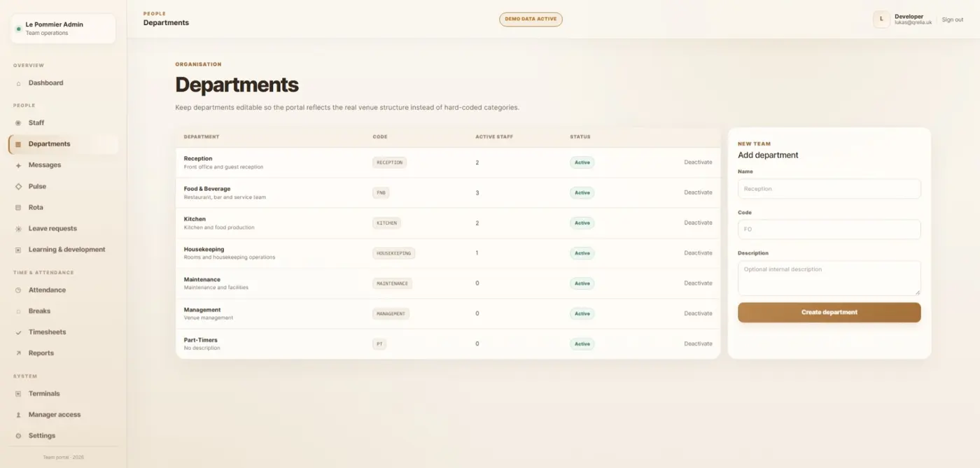Deactivate the Food & Beverage department

pos(698,192)
